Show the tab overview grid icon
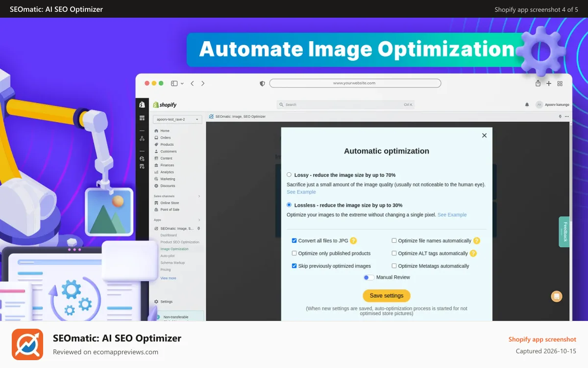This screenshot has height=368, width=588. [560, 83]
